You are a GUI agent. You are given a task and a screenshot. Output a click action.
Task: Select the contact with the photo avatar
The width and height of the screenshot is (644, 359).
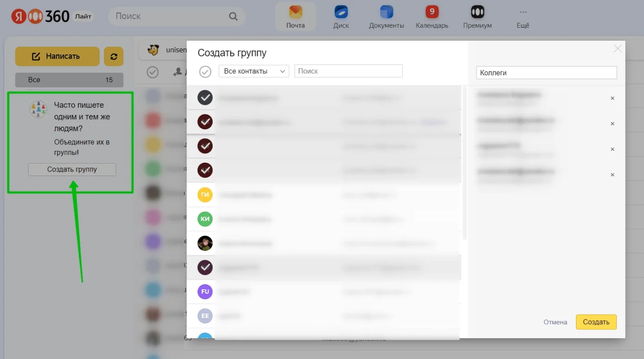[205, 243]
